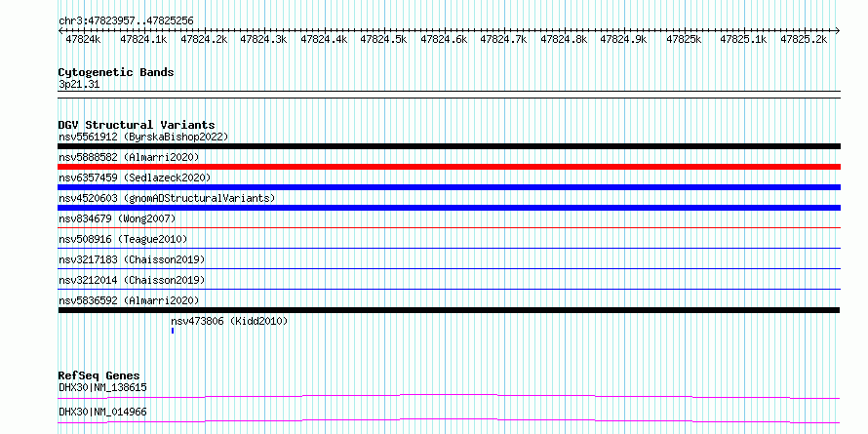Screen dimensions: 868x434
Task: Open the DHX30|NM_014966 transcript label
Action: click(x=102, y=412)
